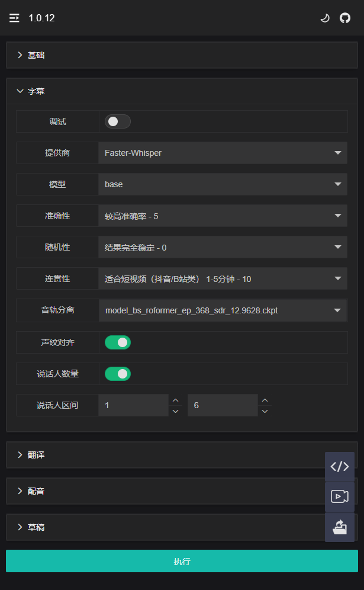Click the 说话人区间 minimum input field
Screen dimensions: 364x590
pos(134,405)
